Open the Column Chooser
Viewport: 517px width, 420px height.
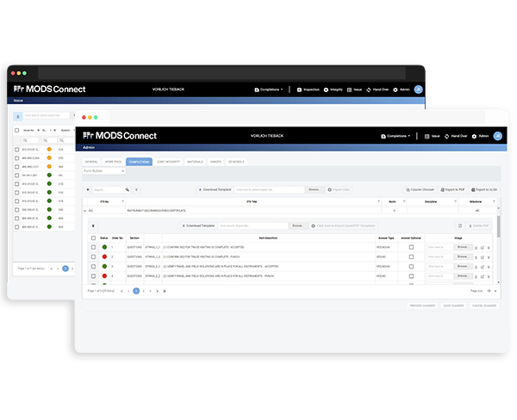tap(420, 189)
